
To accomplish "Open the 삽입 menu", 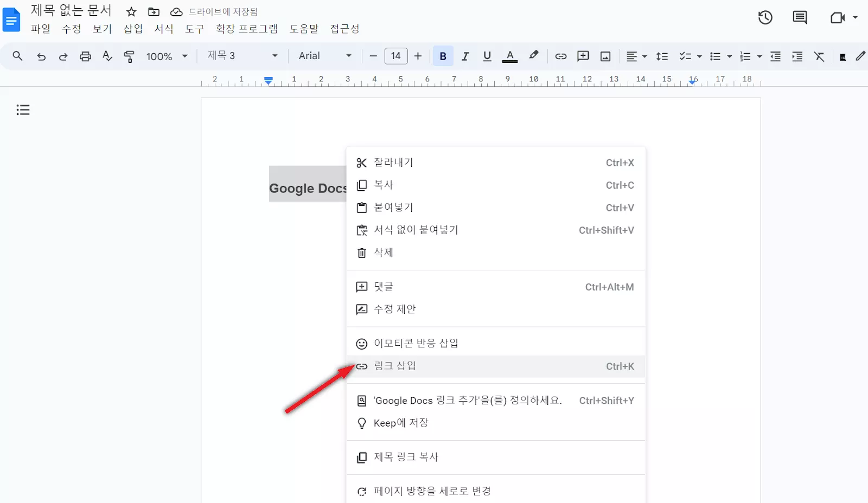I will click(133, 29).
